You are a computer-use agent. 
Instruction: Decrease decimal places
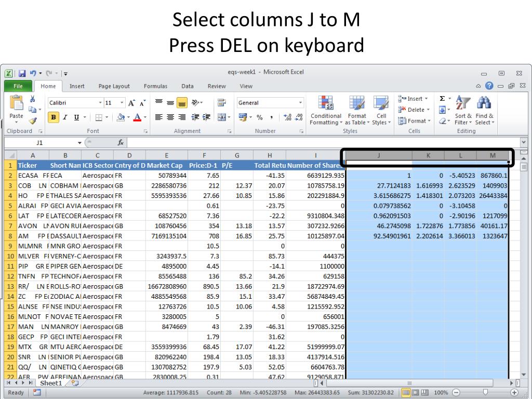click(299, 117)
